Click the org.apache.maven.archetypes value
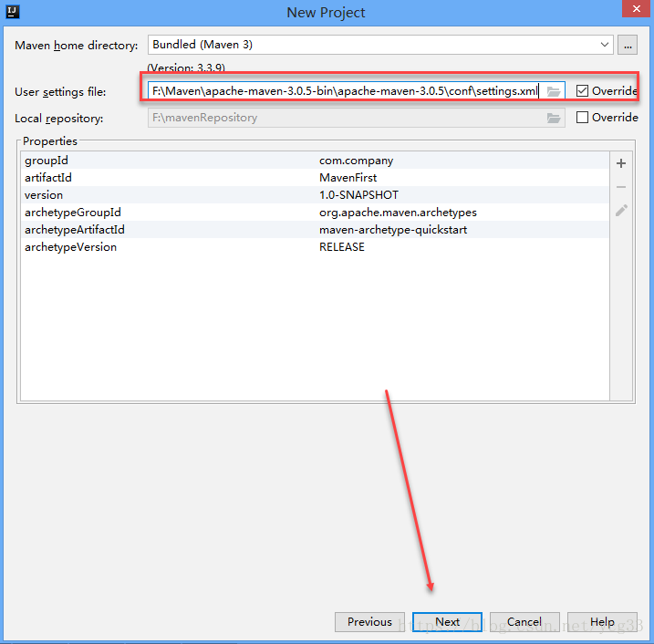This screenshot has width=654, height=644. point(398,213)
